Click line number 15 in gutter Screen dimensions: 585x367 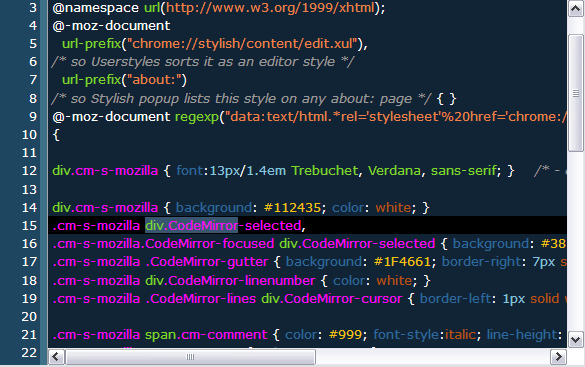pos(29,226)
